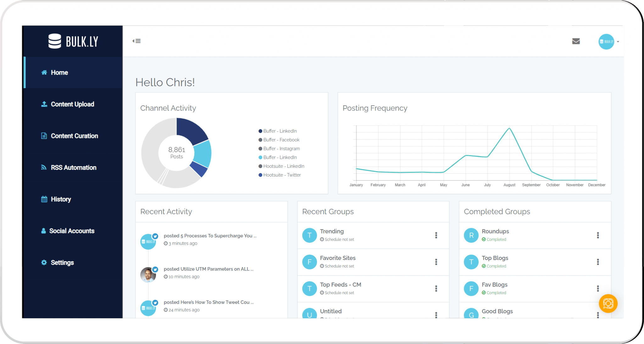Click the Settings gear icon
Image resolution: width=644 pixels, height=344 pixels.
click(x=44, y=262)
